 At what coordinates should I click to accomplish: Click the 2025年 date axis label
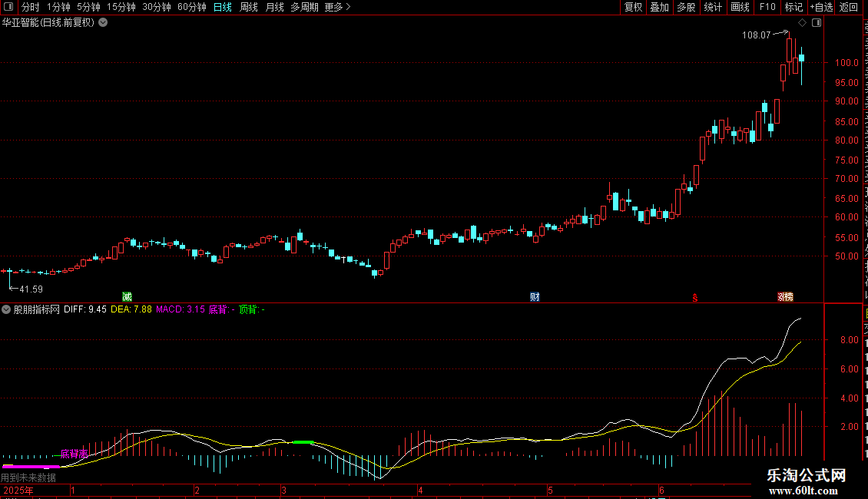[18, 490]
